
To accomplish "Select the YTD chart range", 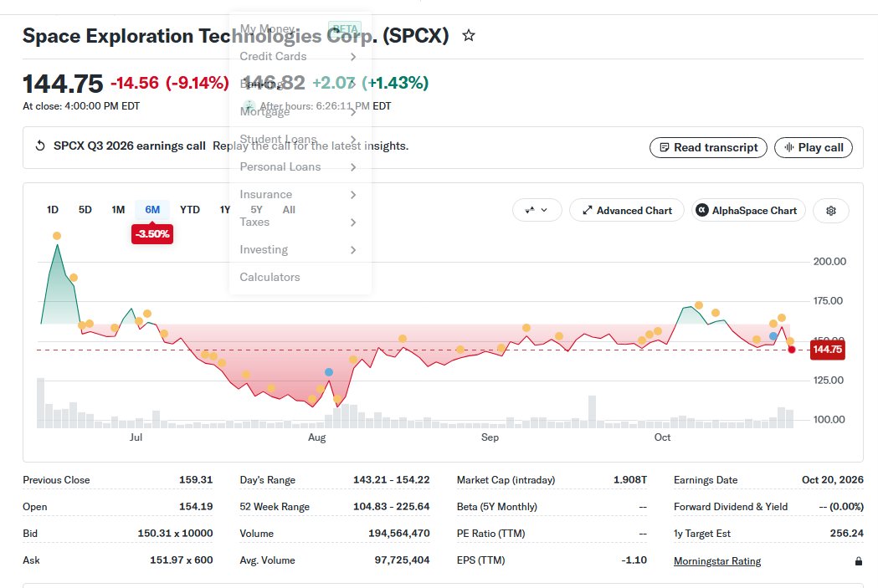I will (190, 210).
